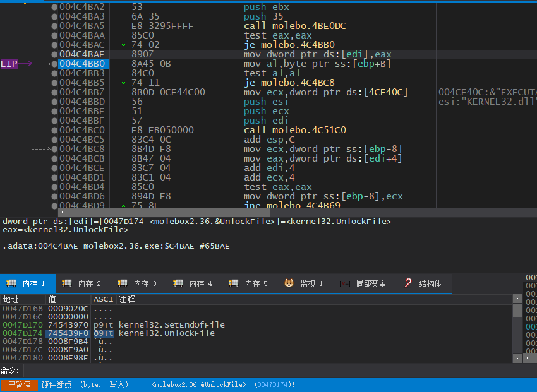Click the 注释 column header in dump
Image resolution: width=537 pixels, height=392 pixels.
128,299
